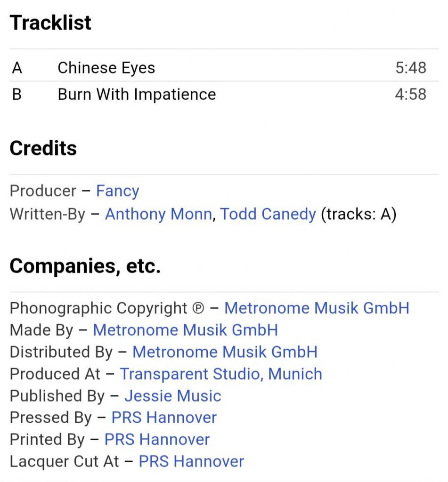Click Metronome Musik GmbH next to Made By
Screen dimensions: 448x482
(x=185, y=330)
